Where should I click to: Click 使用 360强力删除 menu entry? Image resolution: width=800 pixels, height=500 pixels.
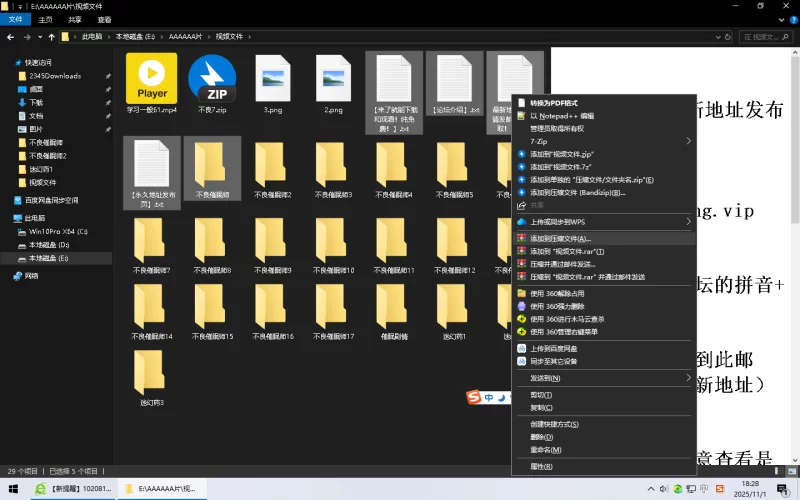point(562,306)
